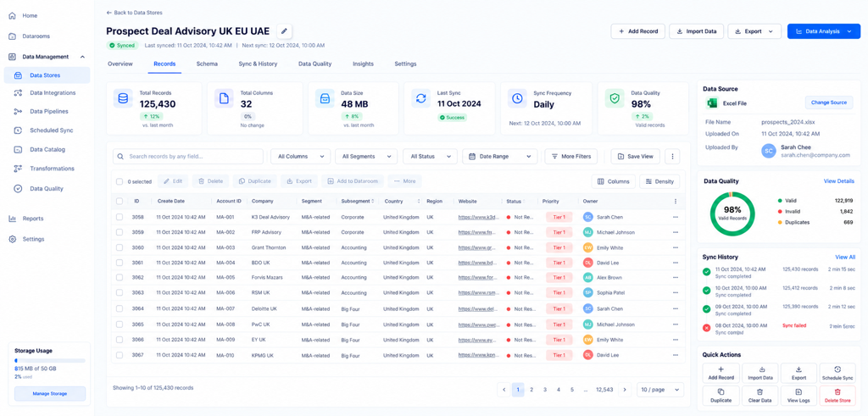Switch to the Data Quality tab
Screen dimensions: 868x416
(x=315, y=64)
